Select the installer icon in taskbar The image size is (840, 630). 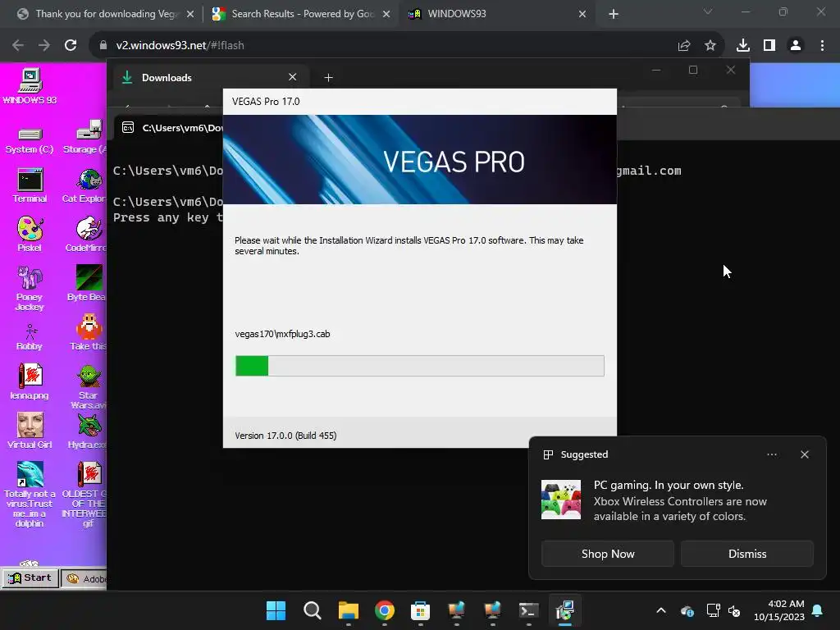(564, 610)
